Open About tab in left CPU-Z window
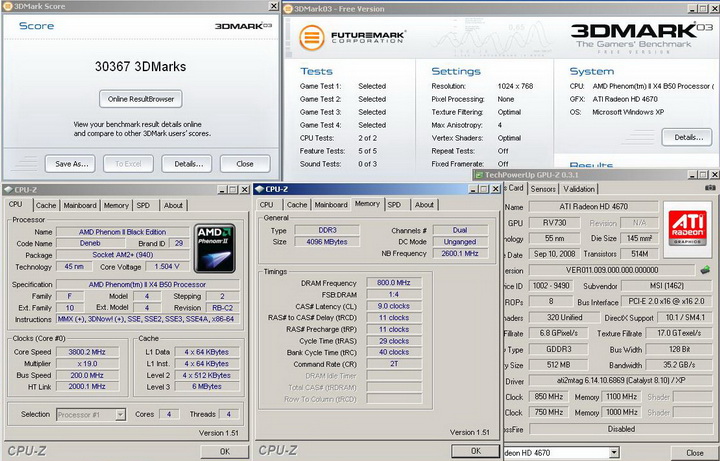The height and width of the screenshot is (461, 720). click(x=173, y=205)
